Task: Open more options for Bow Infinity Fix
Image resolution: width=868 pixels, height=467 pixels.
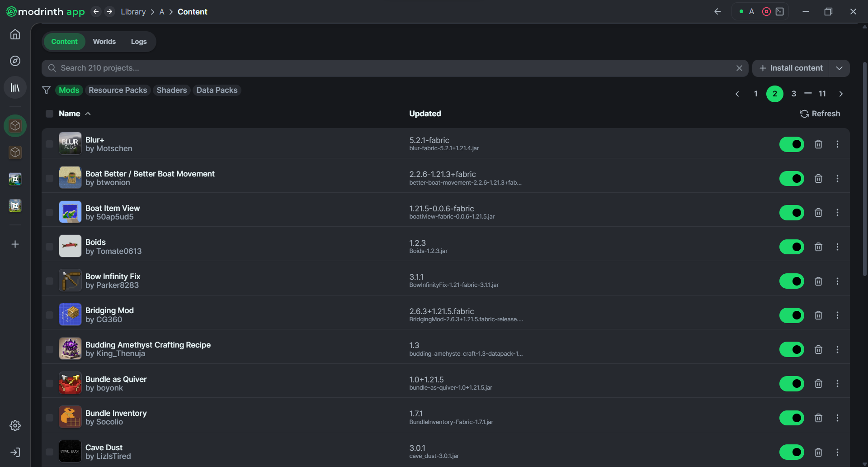Action: point(837,281)
